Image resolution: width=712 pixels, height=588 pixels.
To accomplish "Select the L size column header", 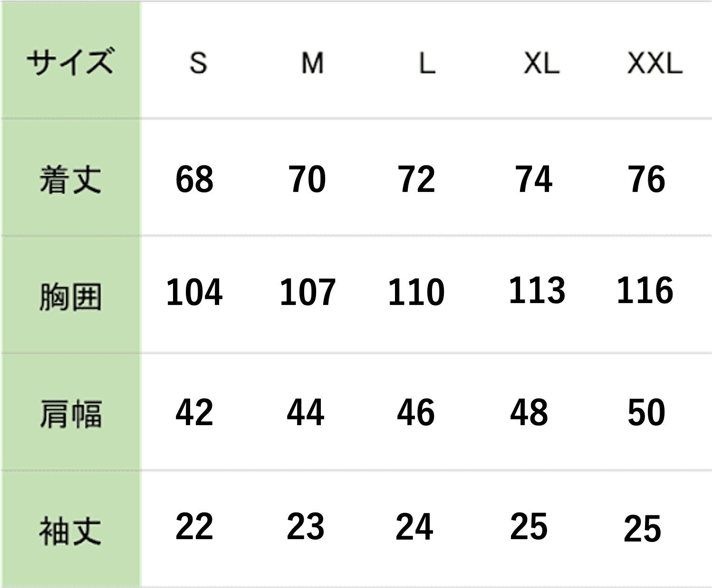I will (x=427, y=63).
